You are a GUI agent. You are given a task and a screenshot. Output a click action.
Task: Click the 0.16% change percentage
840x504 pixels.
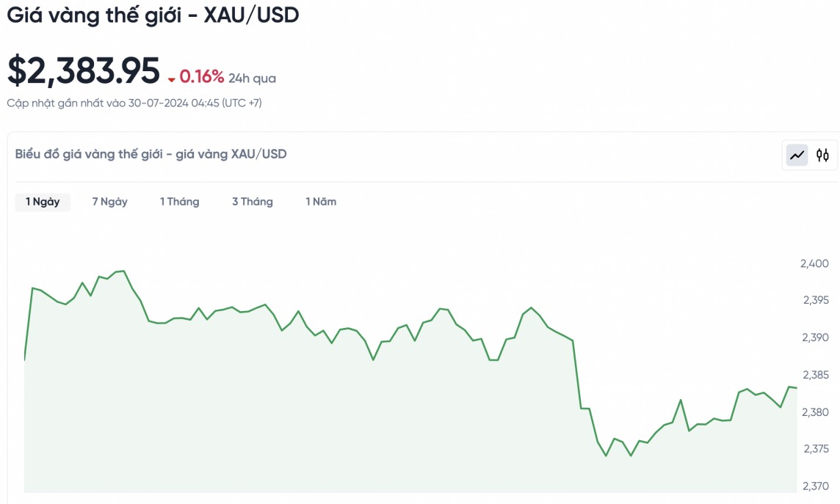[202, 77]
